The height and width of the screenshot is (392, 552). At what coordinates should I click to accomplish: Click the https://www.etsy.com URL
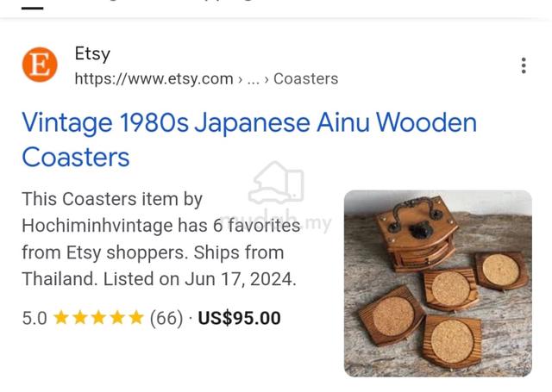(154, 78)
